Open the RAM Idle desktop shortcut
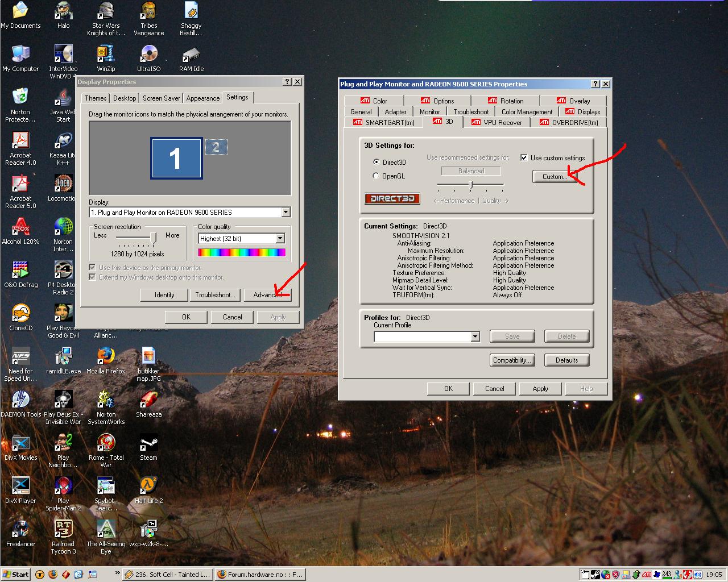This screenshot has height=582, width=728. coord(191,59)
